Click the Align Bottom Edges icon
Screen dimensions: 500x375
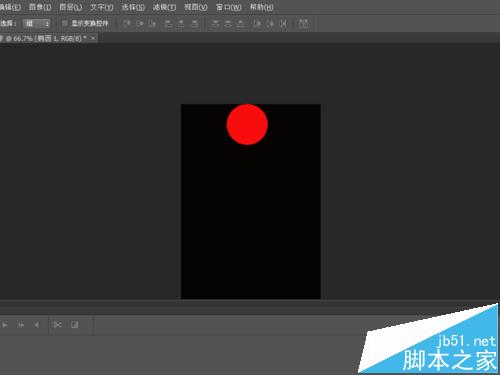click(152, 23)
